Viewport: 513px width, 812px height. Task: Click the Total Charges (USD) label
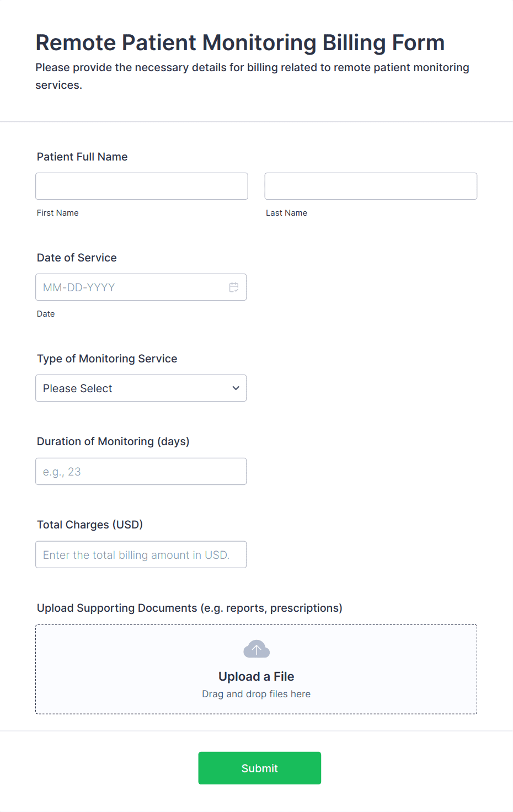coord(90,525)
